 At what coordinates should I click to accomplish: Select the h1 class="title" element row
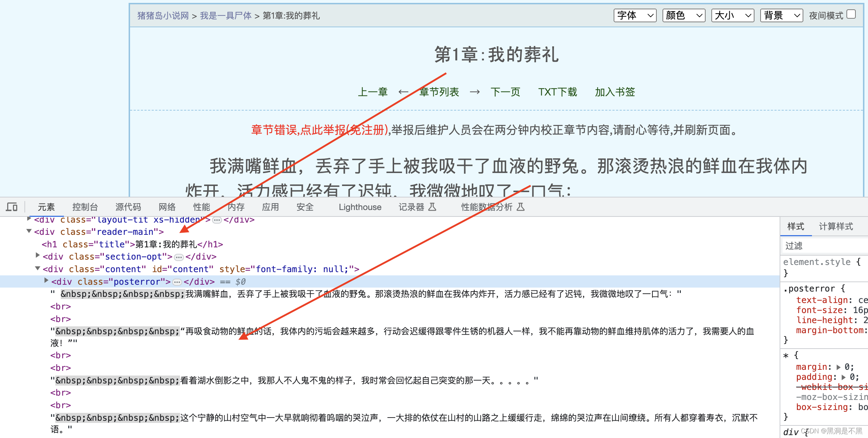(x=132, y=245)
